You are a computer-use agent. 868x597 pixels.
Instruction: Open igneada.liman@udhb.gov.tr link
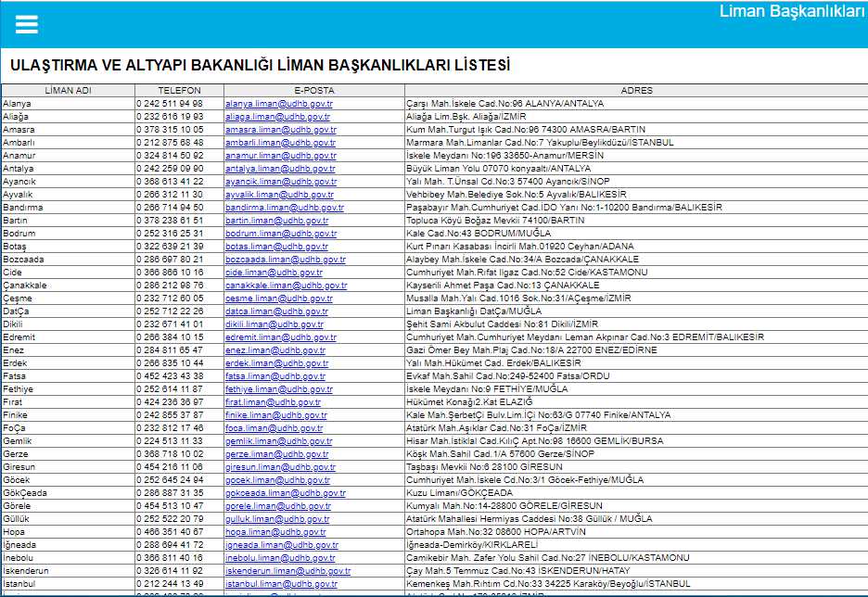click(282, 545)
